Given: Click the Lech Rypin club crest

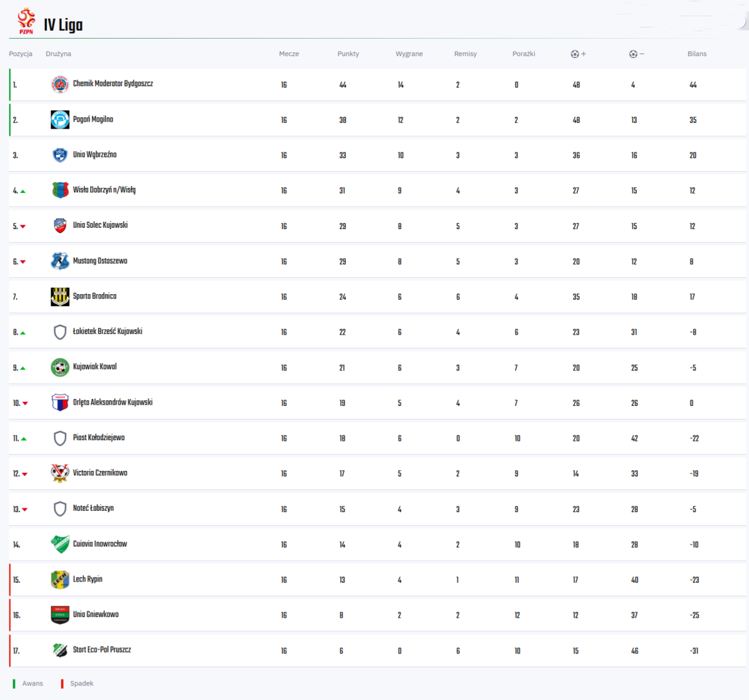Looking at the screenshot, I should (60, 579).
